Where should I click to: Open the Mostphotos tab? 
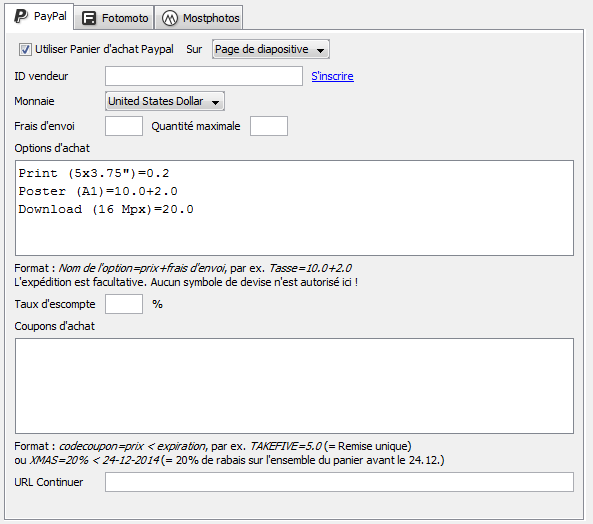click(199, 18)
